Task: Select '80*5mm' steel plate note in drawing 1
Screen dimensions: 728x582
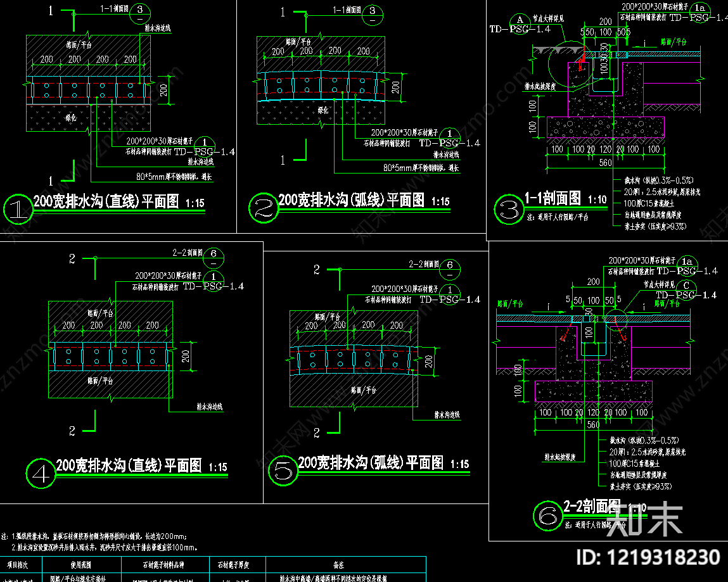Action: pyautogui.click(x=174, y=177)
